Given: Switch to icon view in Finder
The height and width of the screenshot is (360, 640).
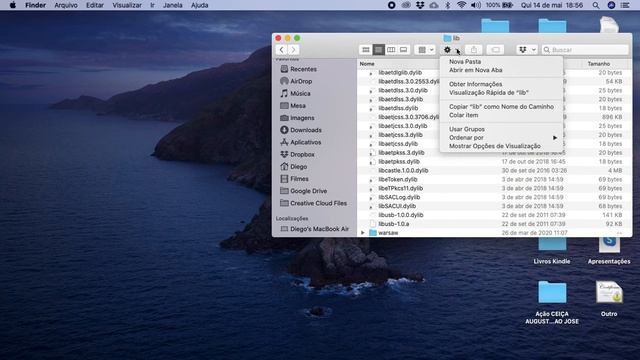Looking at the screenshot, I should (366, 50).
